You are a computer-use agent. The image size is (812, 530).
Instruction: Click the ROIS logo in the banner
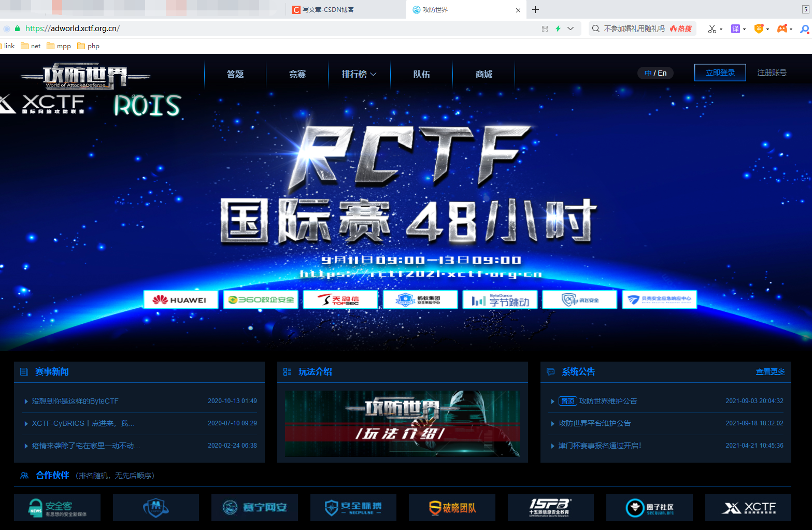[147, 105]
